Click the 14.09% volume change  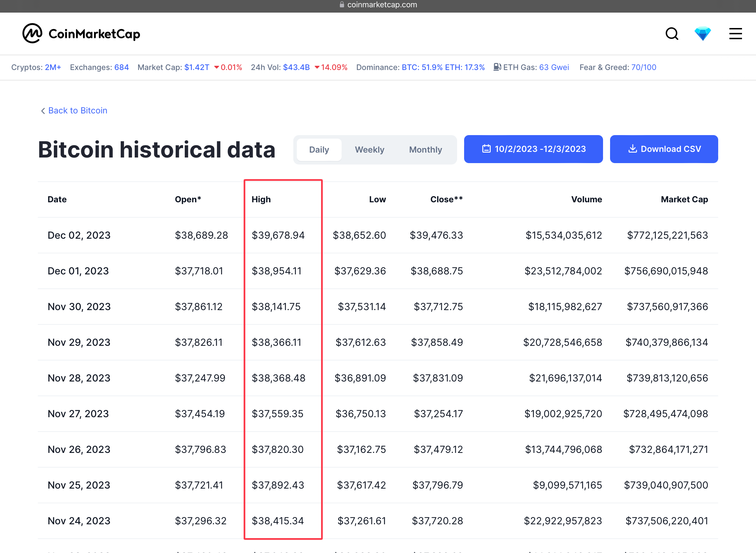click(x=331, y=67)
